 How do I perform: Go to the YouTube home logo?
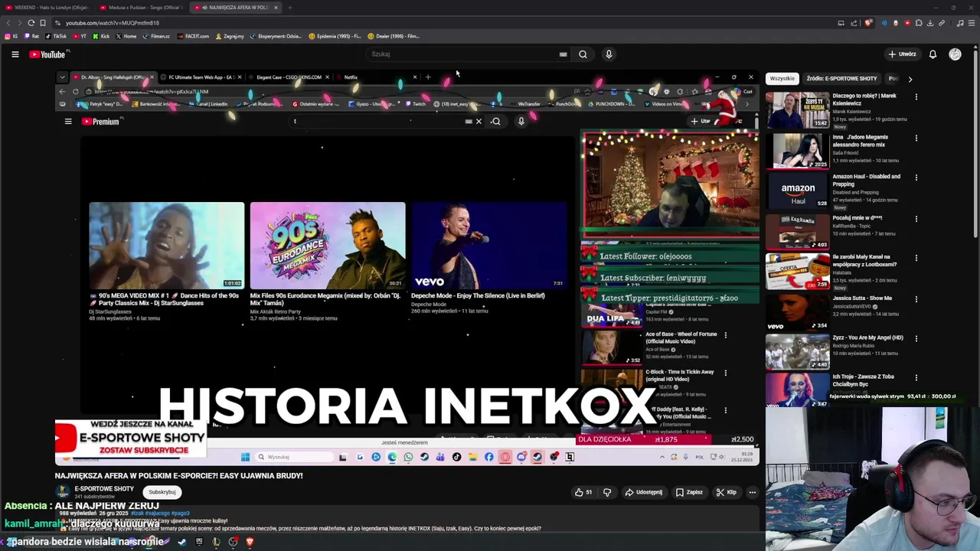[x=47, y=54]
